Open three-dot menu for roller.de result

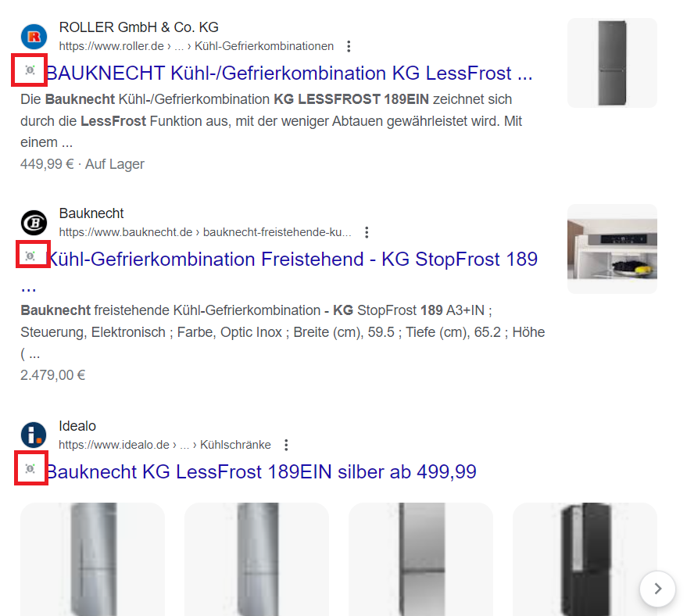click(x=349, y=46)
